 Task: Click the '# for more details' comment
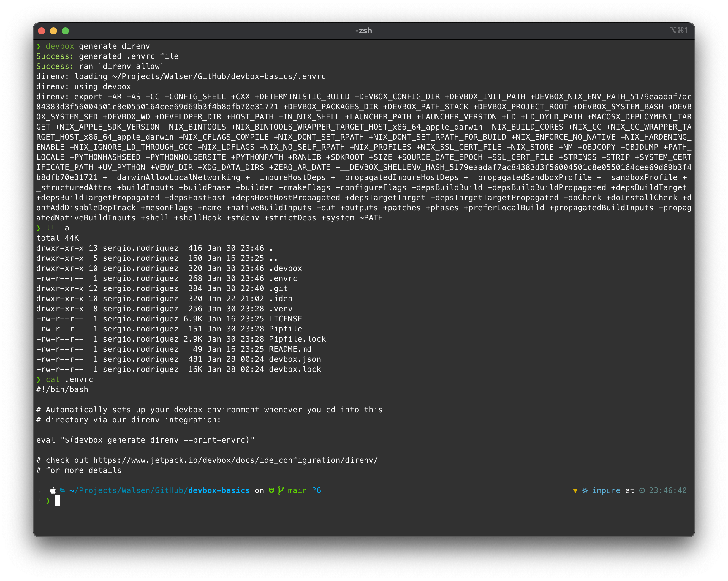click(x=79, y=470)
